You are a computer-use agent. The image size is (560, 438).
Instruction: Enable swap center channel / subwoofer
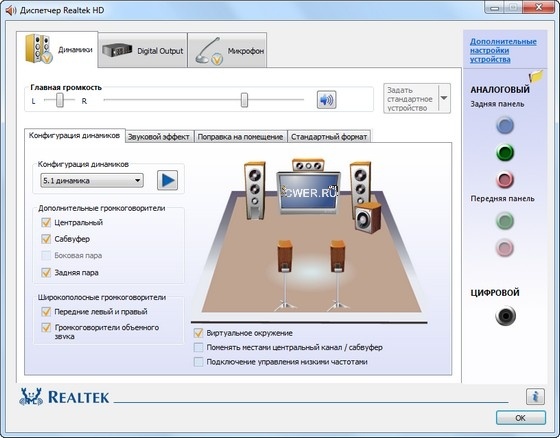pos(198,347)
